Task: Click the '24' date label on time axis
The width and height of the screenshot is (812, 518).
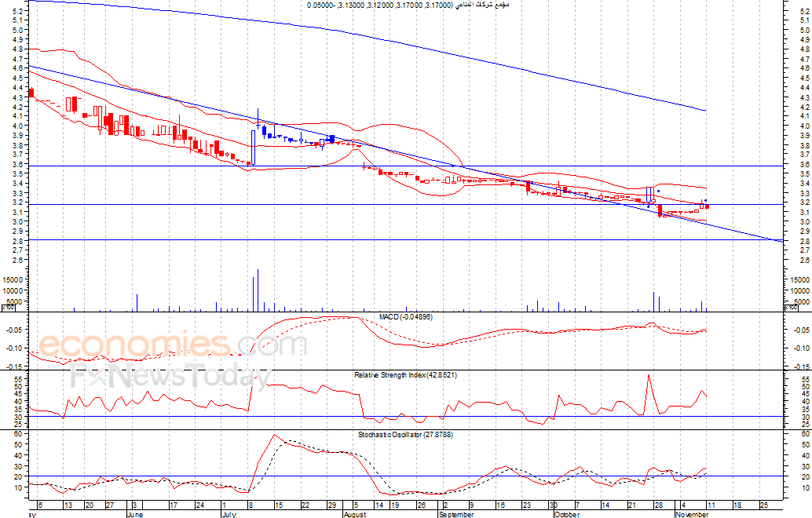Action: (199, 505)
